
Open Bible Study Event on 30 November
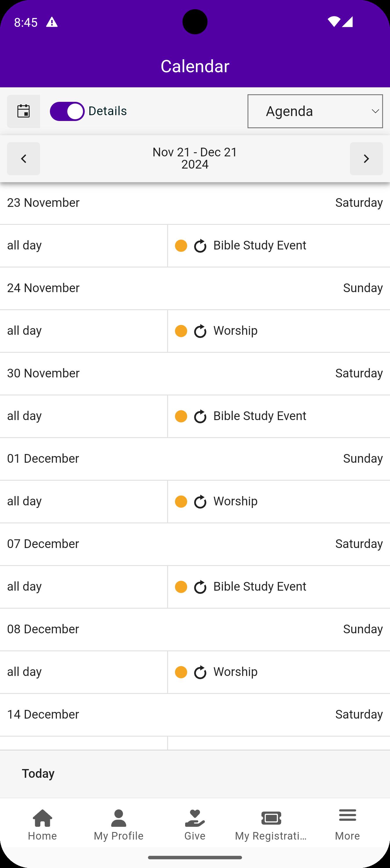259,416
